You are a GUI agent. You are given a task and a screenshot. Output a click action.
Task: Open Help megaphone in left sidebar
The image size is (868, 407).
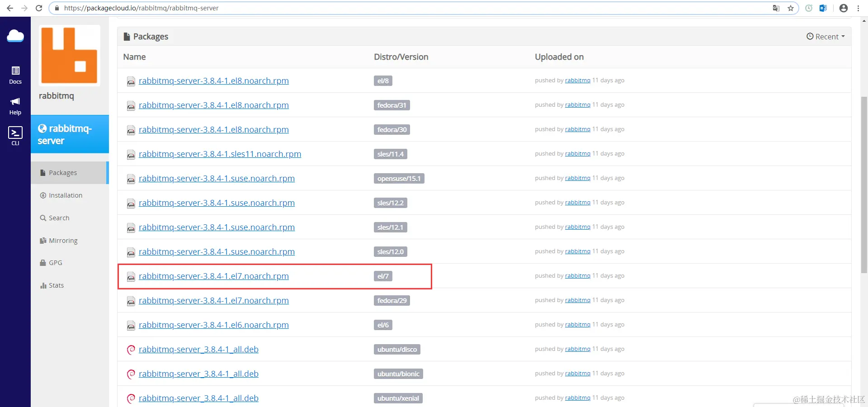coord(15,106)
